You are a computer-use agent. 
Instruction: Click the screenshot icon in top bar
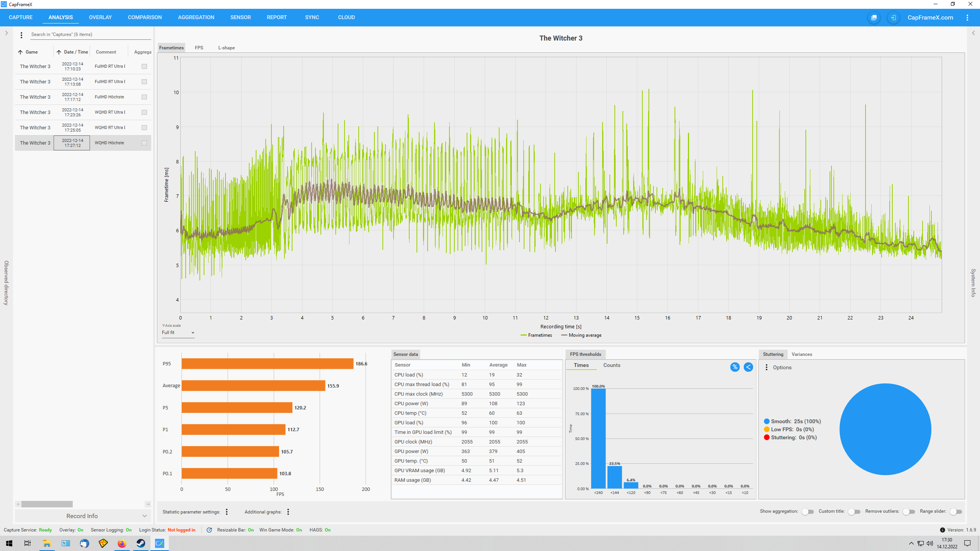[874, 18]
